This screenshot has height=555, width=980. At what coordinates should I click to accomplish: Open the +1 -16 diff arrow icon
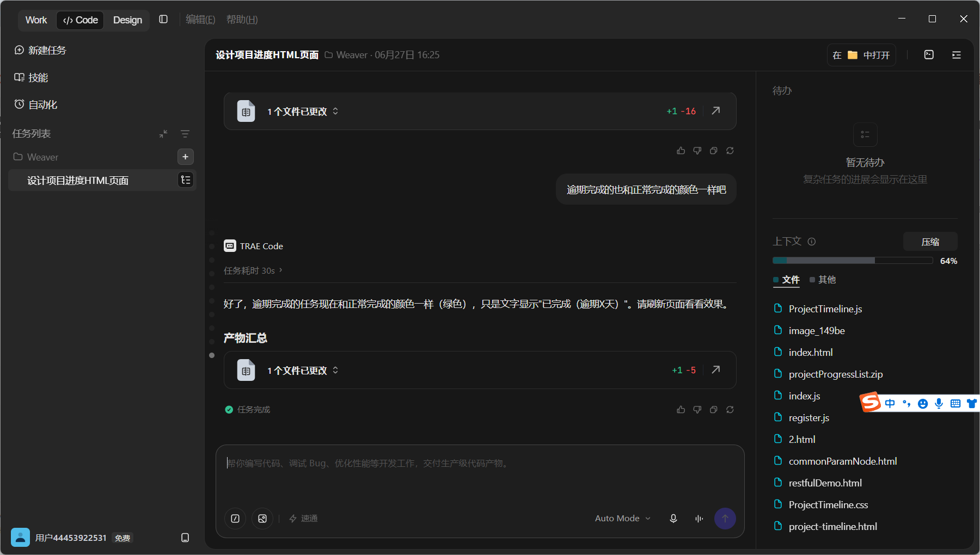coord(716,111)
